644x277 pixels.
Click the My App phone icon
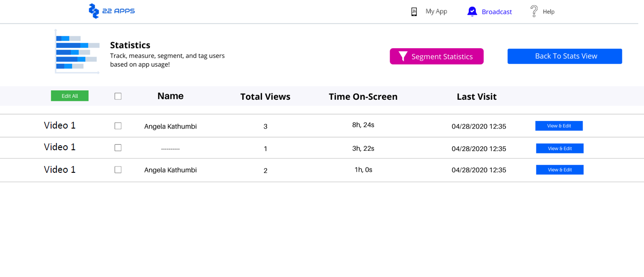tap(414, 12)
